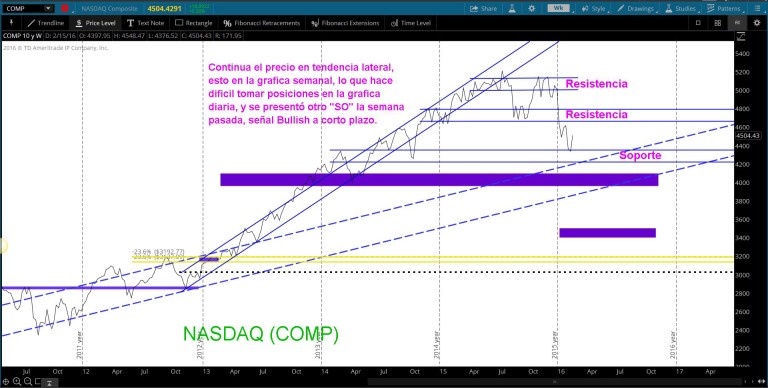This screenshot has width=768, height=388.
Task: Open the COMP symbol dropdown arrow
Action: [48, 8]
